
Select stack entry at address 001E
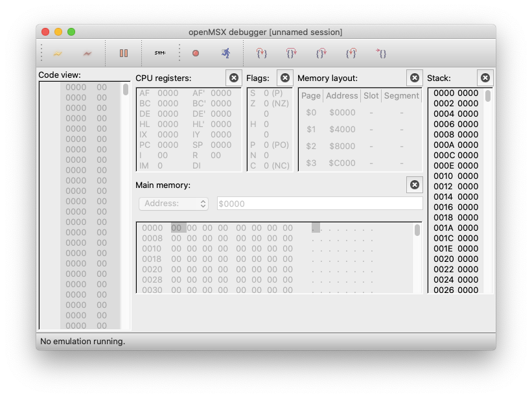[x=456, y=249]
